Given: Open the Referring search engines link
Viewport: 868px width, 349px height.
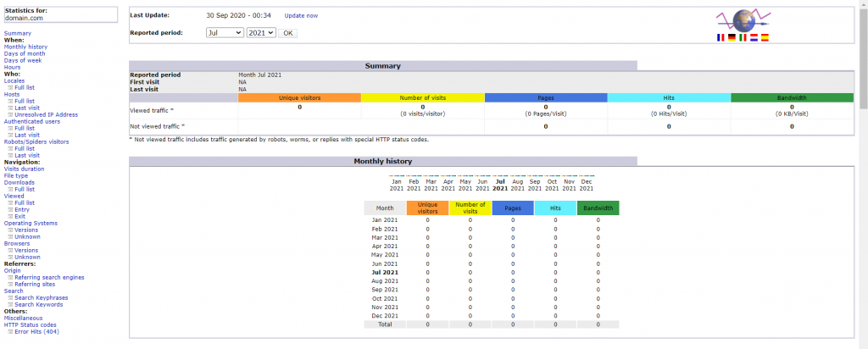Looking at the screenshot, I should [49, 277].
